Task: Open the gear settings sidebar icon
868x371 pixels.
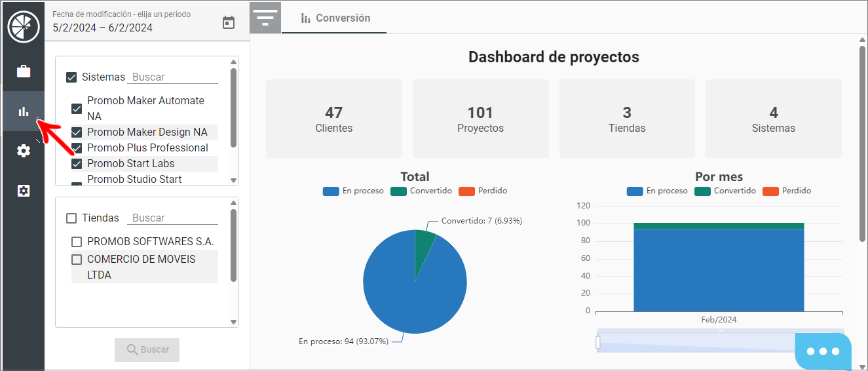Action: pyautogui.click(x=24, y=151)
